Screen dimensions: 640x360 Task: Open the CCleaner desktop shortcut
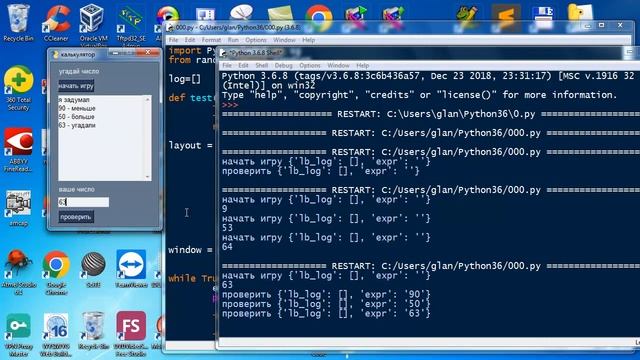(56, 23)
